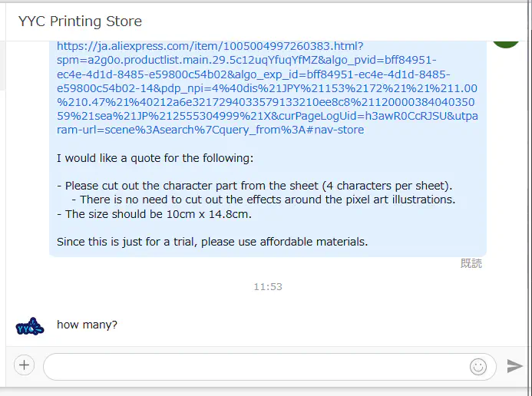
Task: Click the 既読 read receipt label
Action: coord(471,263)
